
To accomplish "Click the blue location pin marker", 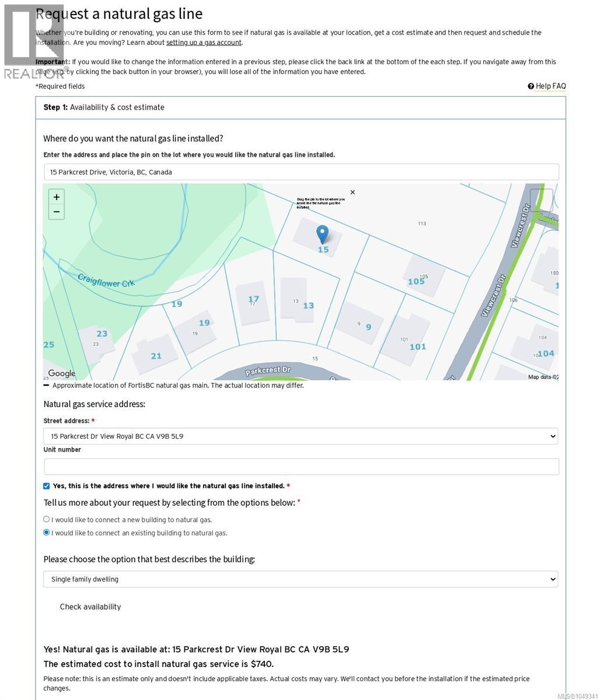I will pos(322,235).
